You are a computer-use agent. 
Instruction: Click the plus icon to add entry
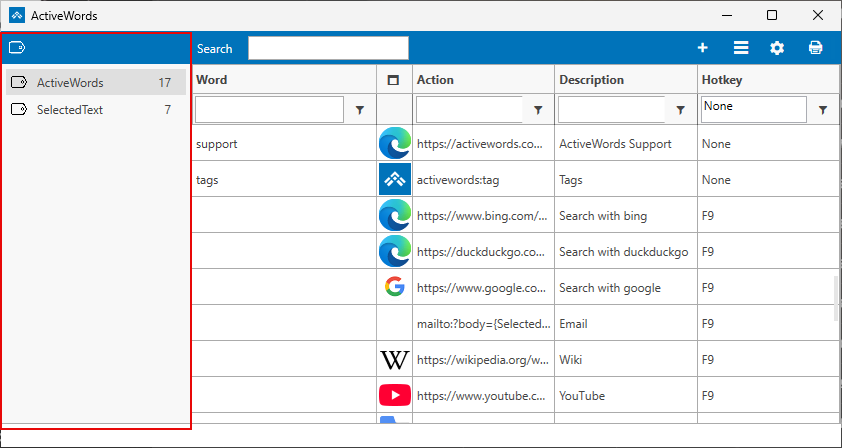pos(703,48)
